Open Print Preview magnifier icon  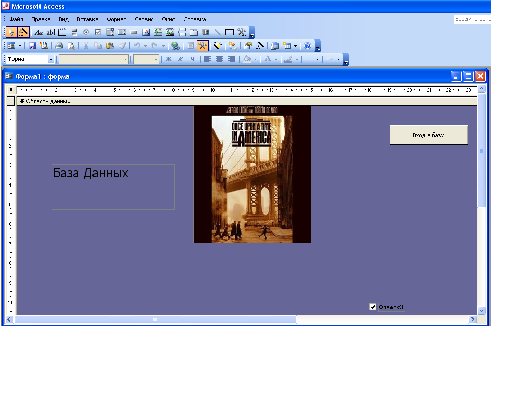coord(71,46)
